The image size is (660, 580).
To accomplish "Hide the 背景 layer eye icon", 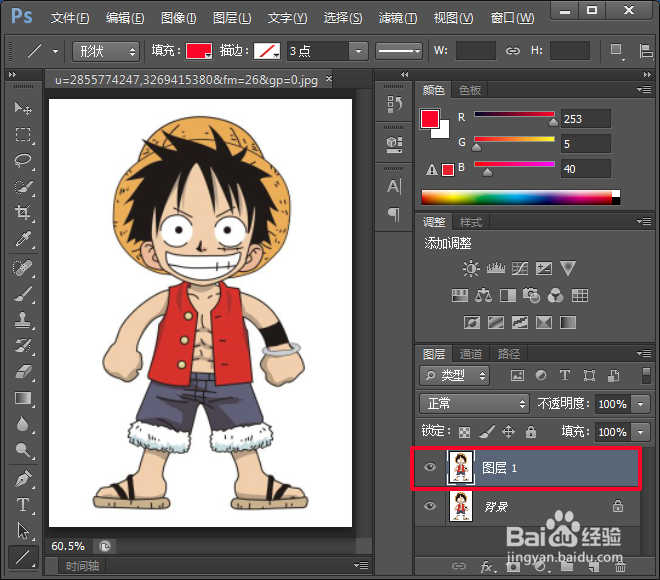I will pos(430,506).
